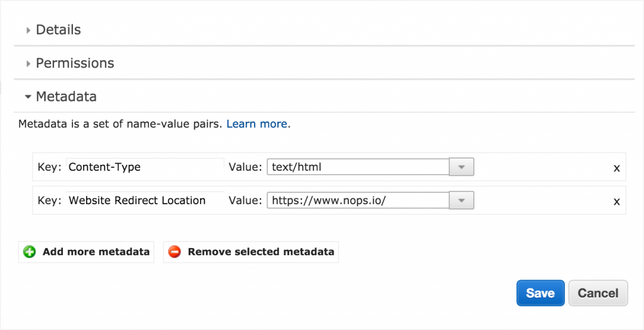Viewport: 644px width, 330px height.
Task: Remove the Website Redirect Location row via x
Action: click(616, 202)
